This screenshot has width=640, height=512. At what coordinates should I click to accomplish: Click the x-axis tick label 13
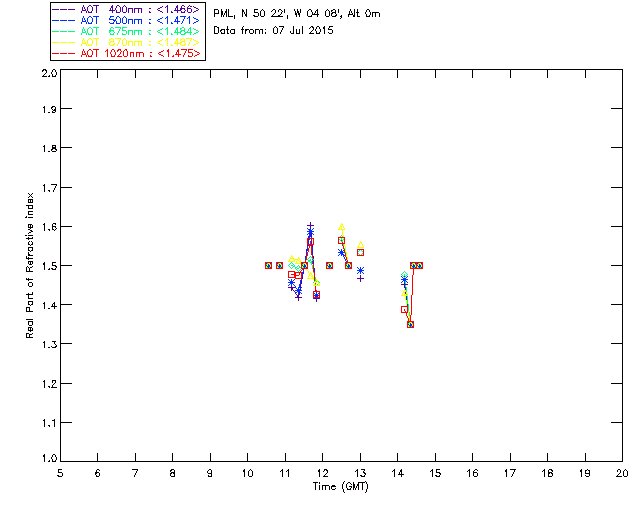[x=360, y=474]
